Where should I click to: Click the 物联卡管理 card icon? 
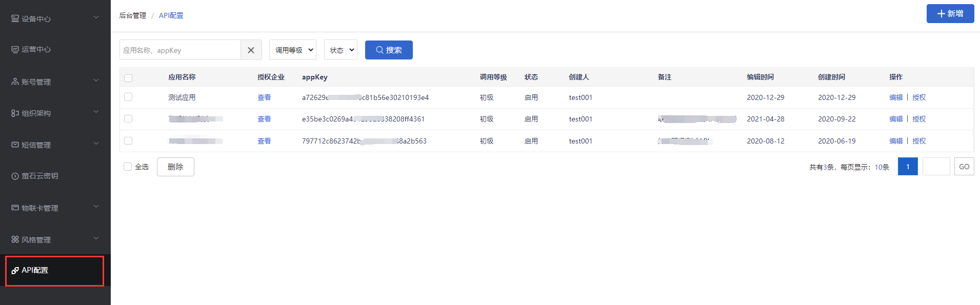point(15,208)
